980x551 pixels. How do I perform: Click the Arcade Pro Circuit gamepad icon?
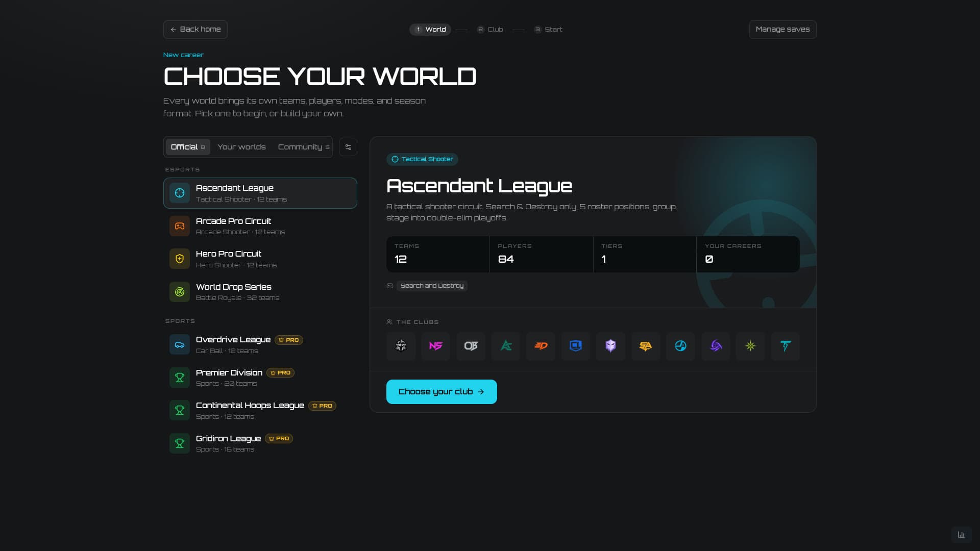[180, 226]
